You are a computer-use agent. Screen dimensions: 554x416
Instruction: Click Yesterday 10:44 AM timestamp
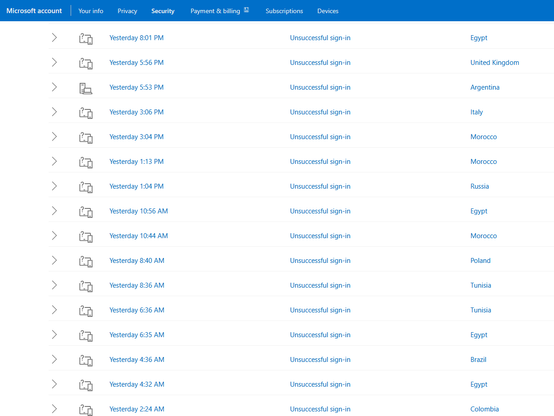click(138, 236)
